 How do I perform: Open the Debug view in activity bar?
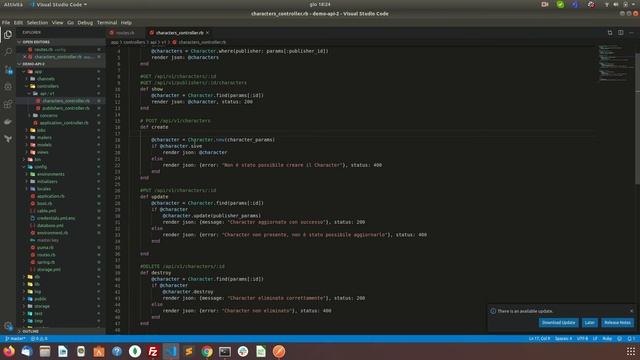click(8, 87)
